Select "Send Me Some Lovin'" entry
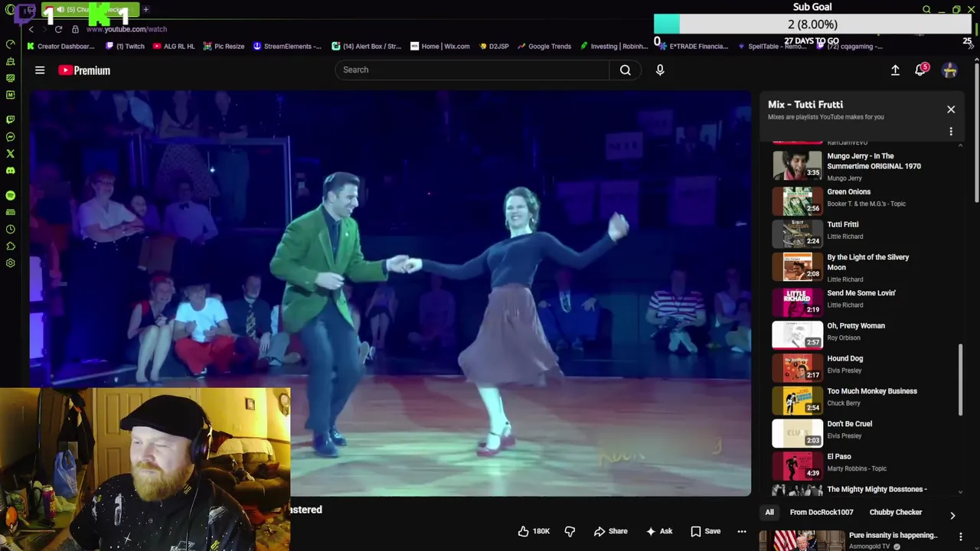Image resolution: width=980 pixels, height=551 pixels. 861,293
